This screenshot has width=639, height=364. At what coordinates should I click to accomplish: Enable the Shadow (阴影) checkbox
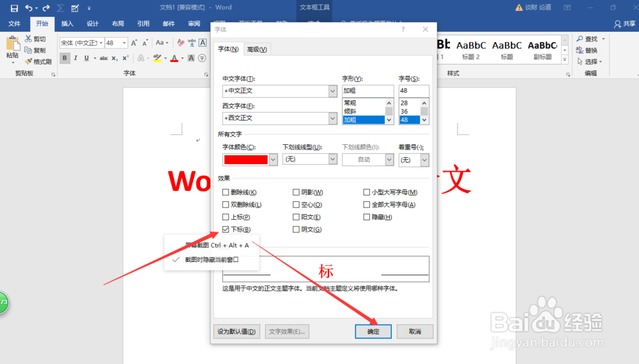click(x=296, y=192)
